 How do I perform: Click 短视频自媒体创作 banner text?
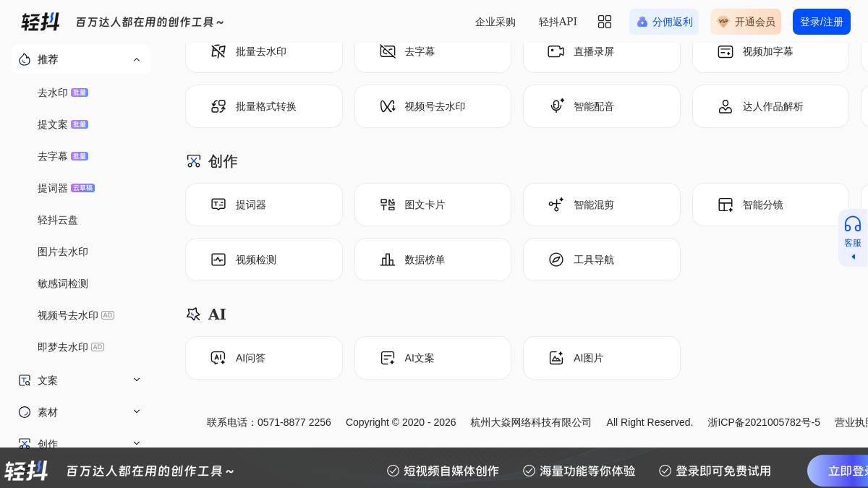(x=451, y=471)
